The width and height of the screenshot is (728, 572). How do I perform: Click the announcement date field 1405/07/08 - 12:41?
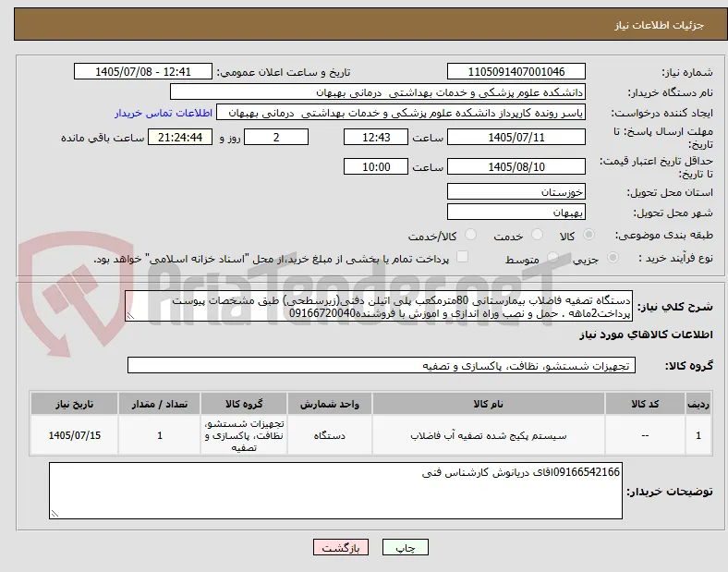click(143, 71)
